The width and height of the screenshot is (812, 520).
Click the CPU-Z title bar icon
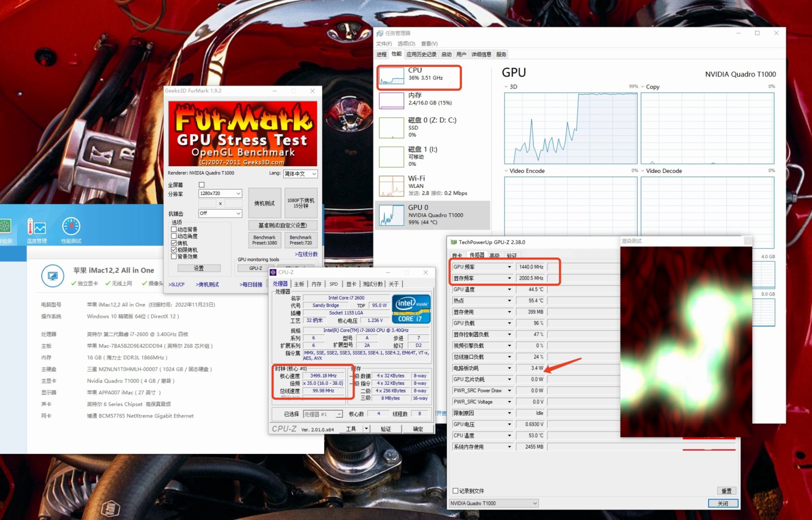click(273, 272)
